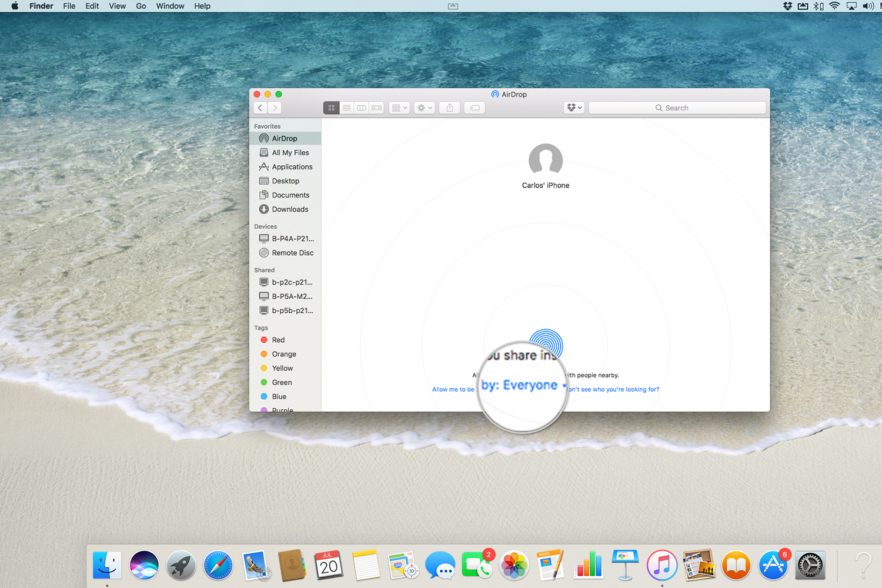The height and width of the screenshot is (588, 882).
Task: Open the Go menu
Action: (141, 6)
